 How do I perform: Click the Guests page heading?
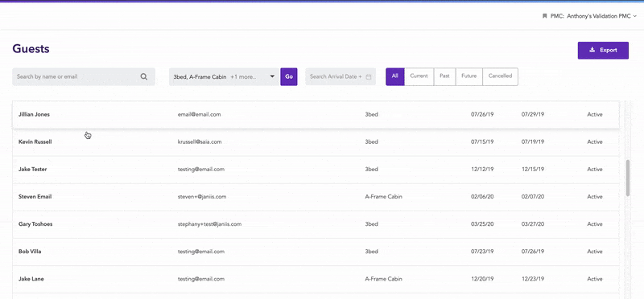pyautogui.click(x=31, y=49)
